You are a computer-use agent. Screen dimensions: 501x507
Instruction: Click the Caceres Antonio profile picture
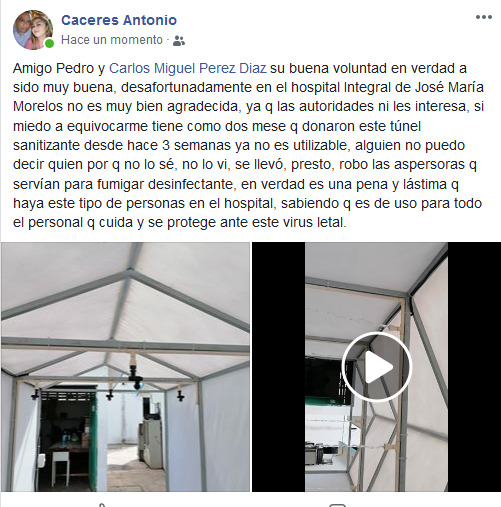(33, 30)
